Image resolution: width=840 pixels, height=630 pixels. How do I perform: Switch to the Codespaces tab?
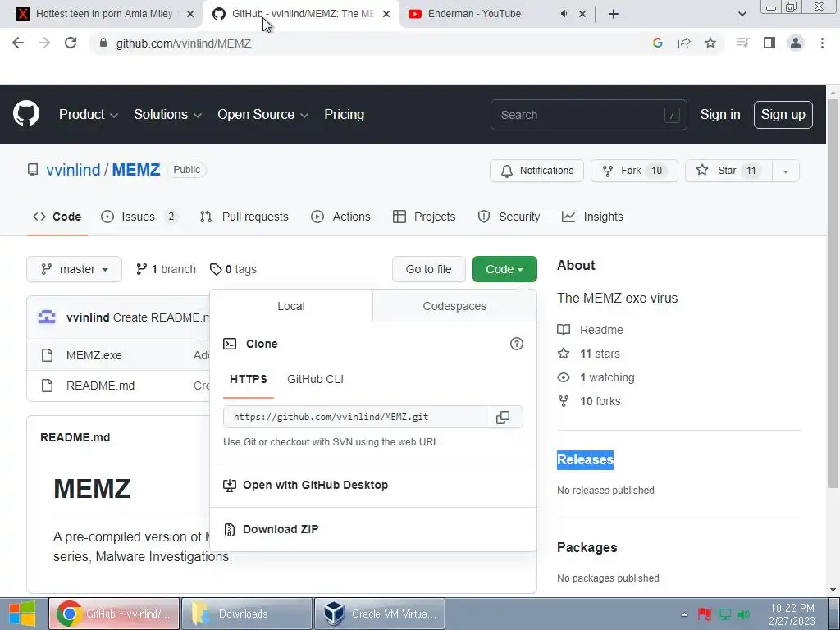tap(454, 306)
